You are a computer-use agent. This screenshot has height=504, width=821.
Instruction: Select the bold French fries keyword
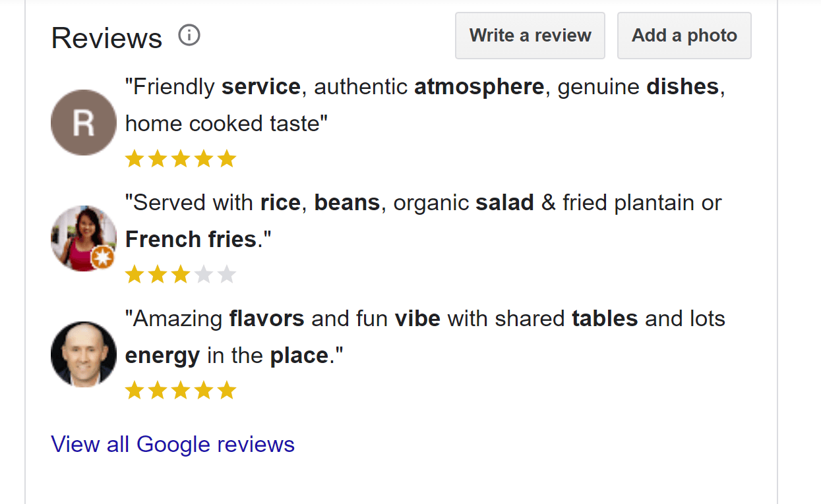(191, 240)
